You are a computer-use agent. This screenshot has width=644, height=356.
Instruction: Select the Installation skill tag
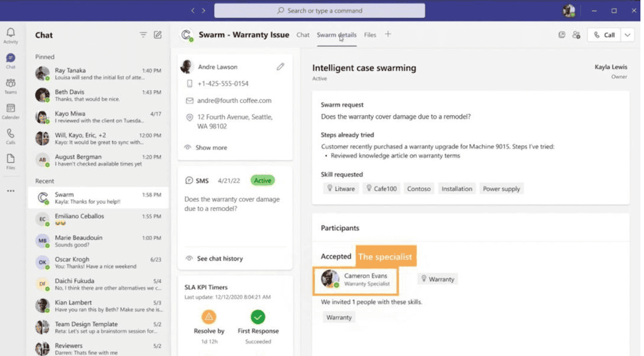[x=457, y=189]
